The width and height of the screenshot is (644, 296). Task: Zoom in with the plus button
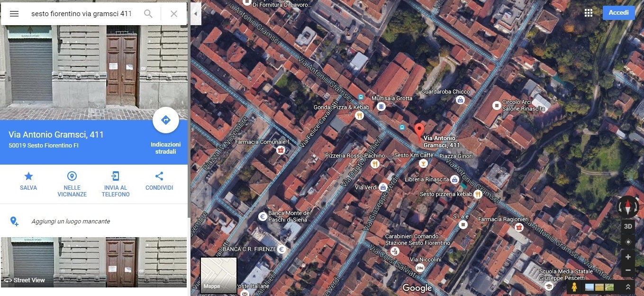[x=628, y=257]
